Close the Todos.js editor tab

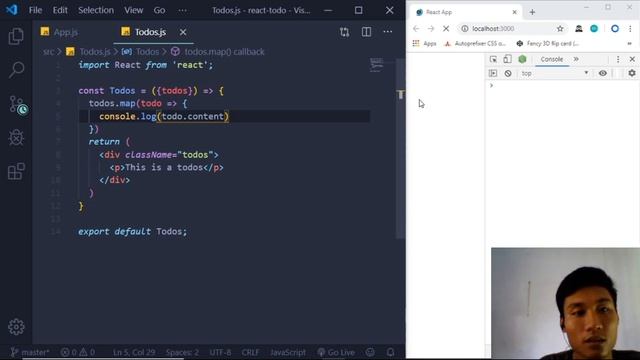click(x=183, y=32)
